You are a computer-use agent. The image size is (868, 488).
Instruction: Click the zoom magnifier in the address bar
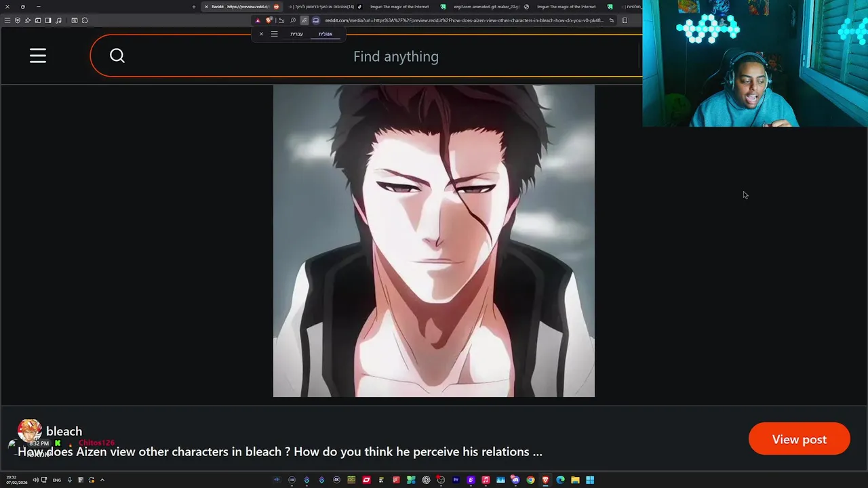[x=293, y=20]
